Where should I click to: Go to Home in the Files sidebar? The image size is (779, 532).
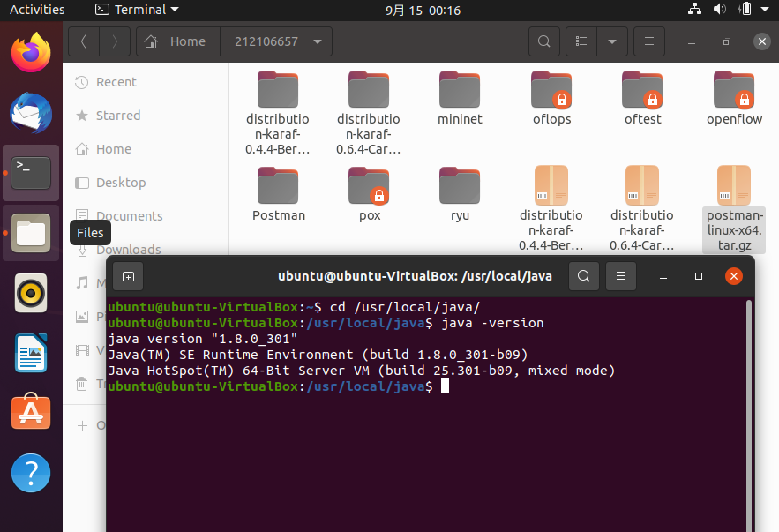[113, 149]
